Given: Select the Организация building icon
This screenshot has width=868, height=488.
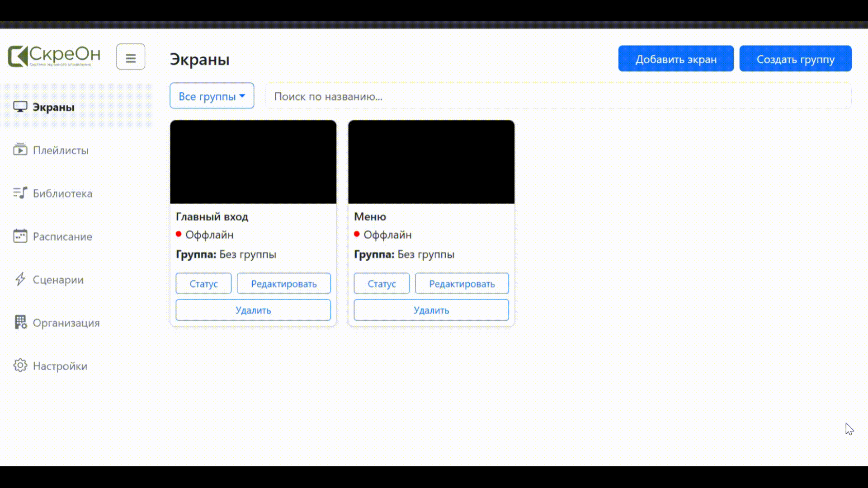Looking at the screenshot, I should pyautogui.click(x=20, y=323).
